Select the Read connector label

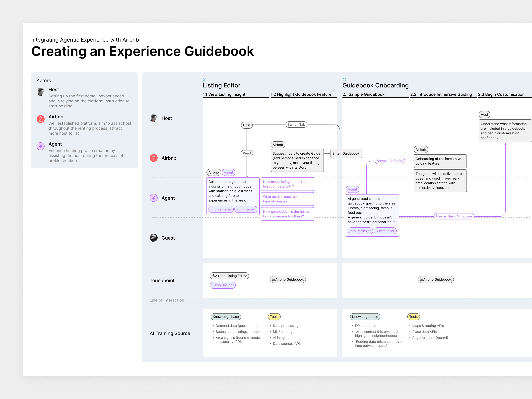click(247, 153)
